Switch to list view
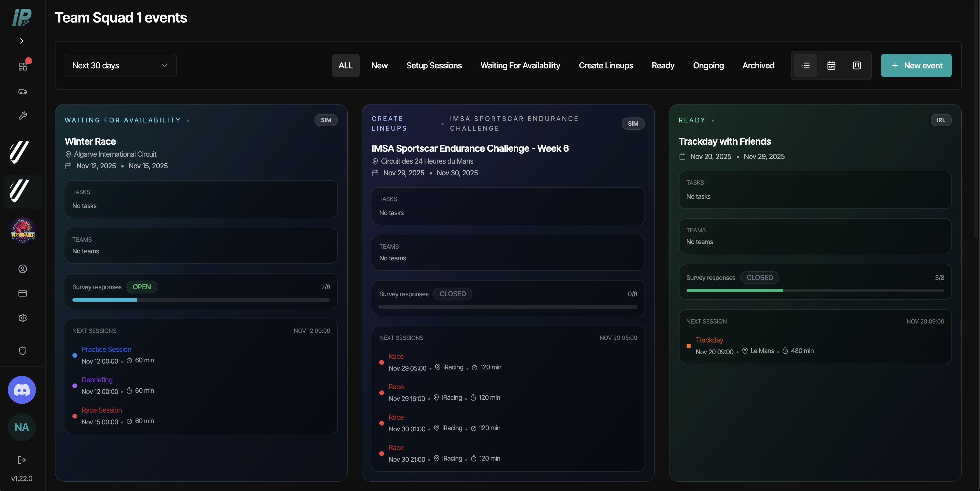980x491 pixels. coord(805,65)
